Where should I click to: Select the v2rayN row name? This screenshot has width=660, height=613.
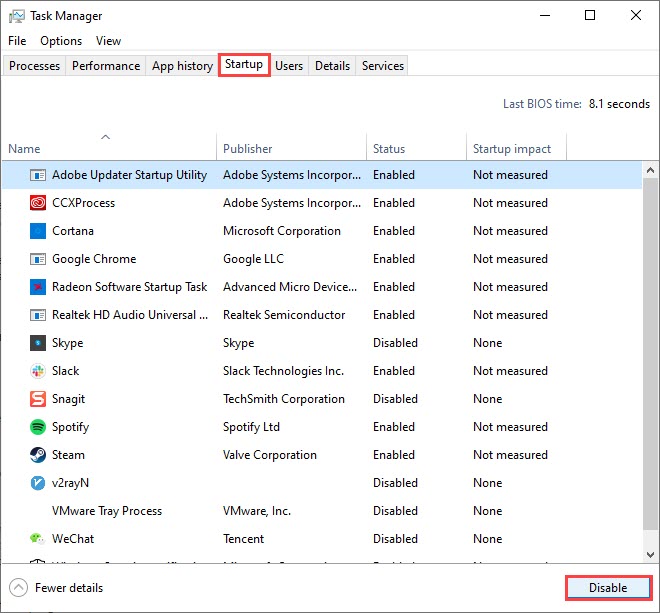[x=70, y=483]
